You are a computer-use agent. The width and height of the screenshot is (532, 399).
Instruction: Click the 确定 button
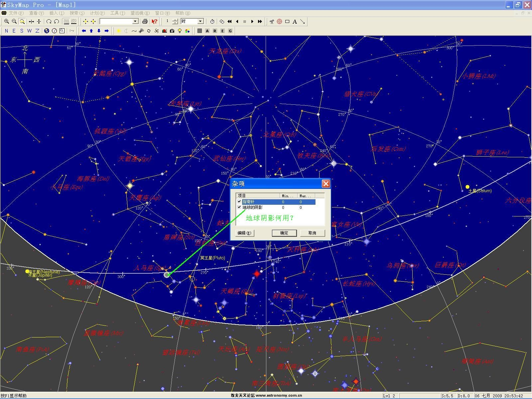(x=284, y=233)
